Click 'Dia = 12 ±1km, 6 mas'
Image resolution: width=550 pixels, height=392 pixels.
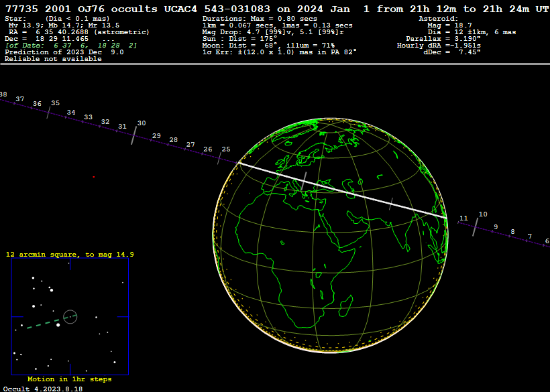472,32
